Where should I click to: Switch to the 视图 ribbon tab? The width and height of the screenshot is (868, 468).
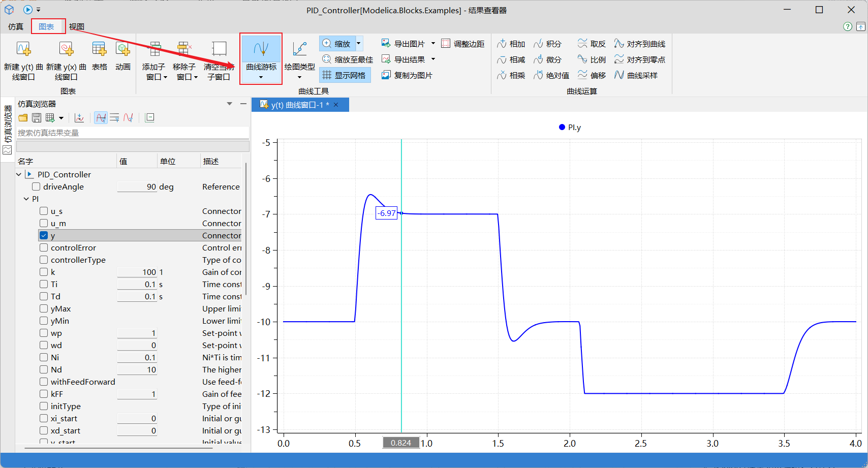click(77, 26)
